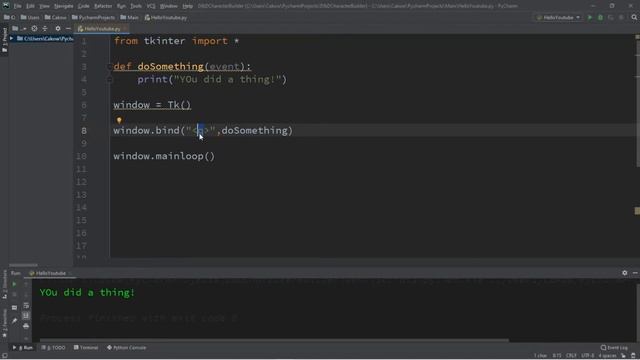Toggle scroll to end icon in Run panel
The image size is (640, 360).
(26, 316)
